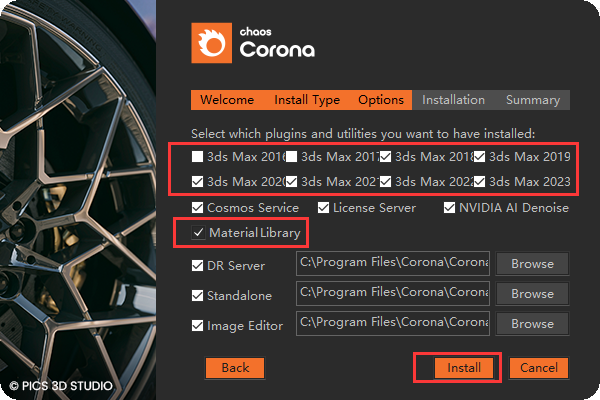The width and height of the screenshot is (600, 400).
Task: Click the Chaos Corona flame logo
Action: coord(212,43)
